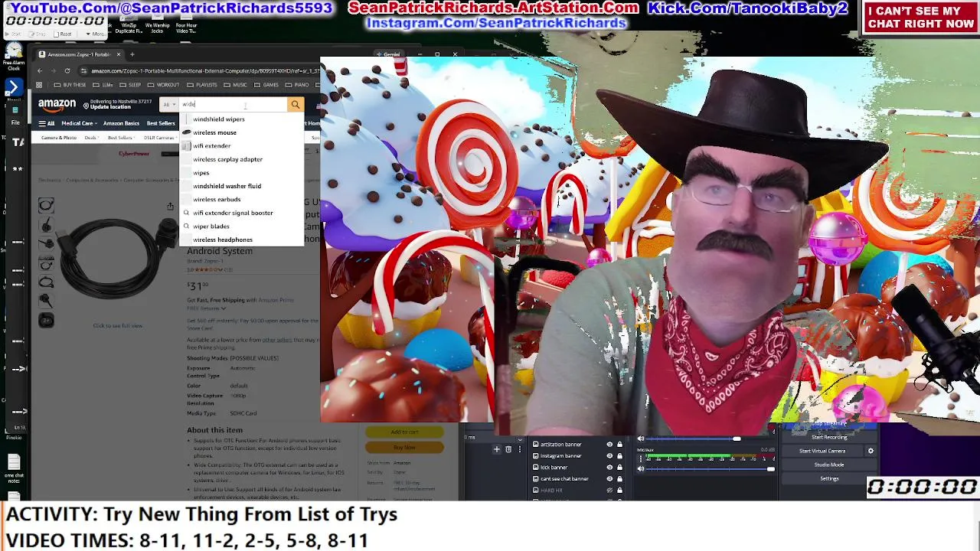
Task: Expand the FREE Returns chevron
Action: (x=224, y=308)
